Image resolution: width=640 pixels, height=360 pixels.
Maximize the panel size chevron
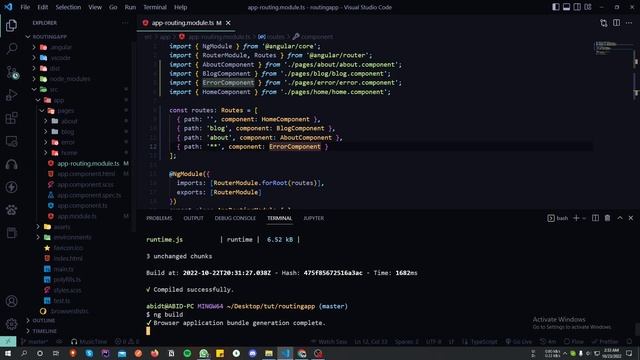[x=620, y=218]
